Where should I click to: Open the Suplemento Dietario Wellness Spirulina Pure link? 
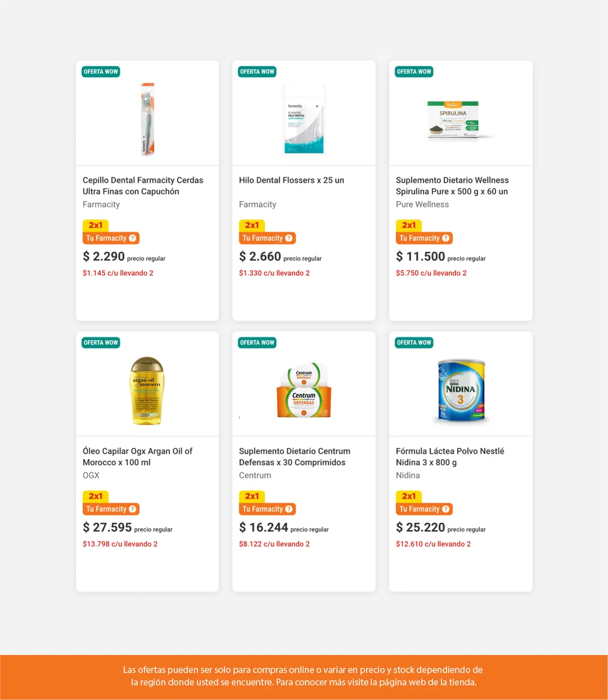[x=452, y=186]
